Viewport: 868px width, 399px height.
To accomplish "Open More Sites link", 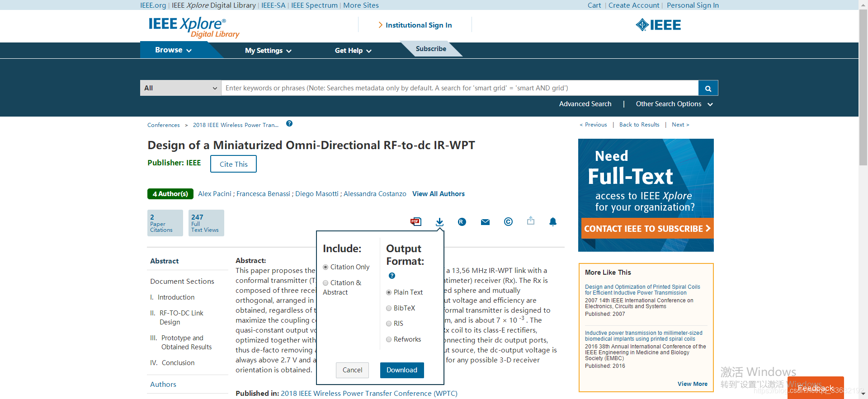I will click(x=361, y=5).
